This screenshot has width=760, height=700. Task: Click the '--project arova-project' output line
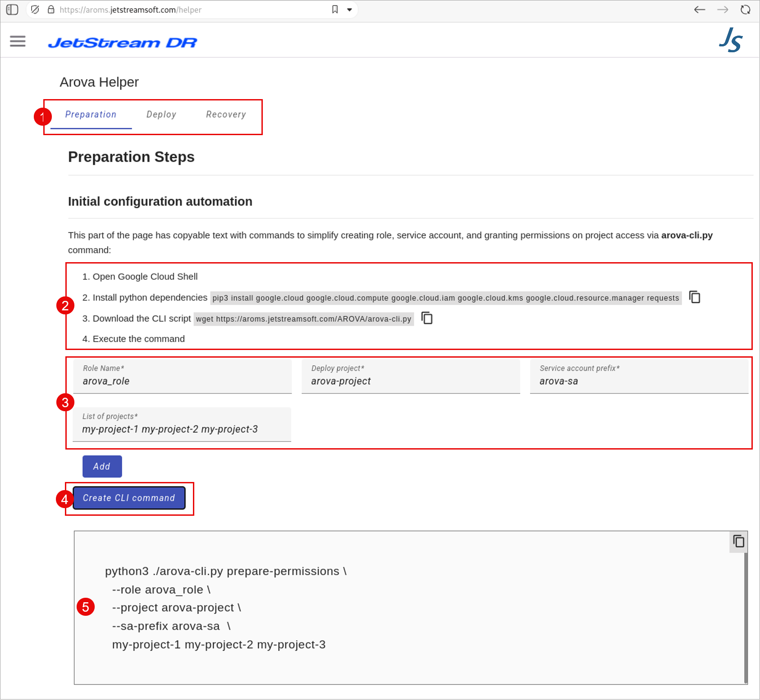click(x=177, y=608)
